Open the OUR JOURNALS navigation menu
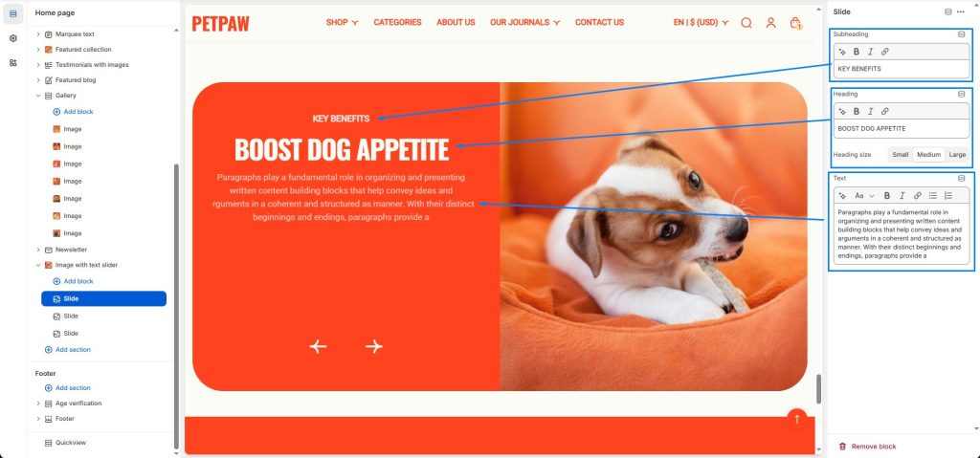 (x=524, y=23)
